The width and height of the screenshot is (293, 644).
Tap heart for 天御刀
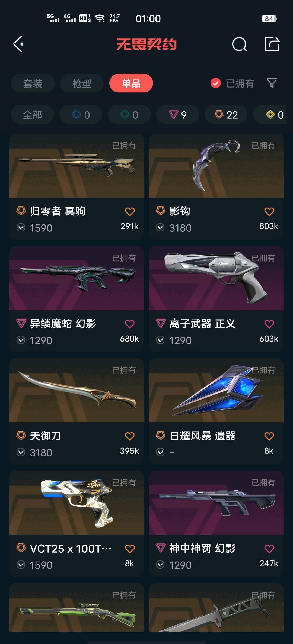pos(130,436)
